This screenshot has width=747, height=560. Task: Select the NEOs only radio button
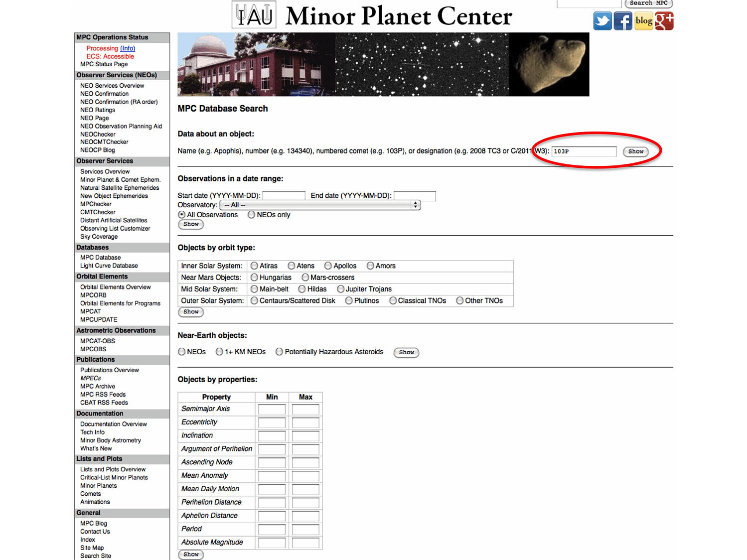(x=252, y=215)
